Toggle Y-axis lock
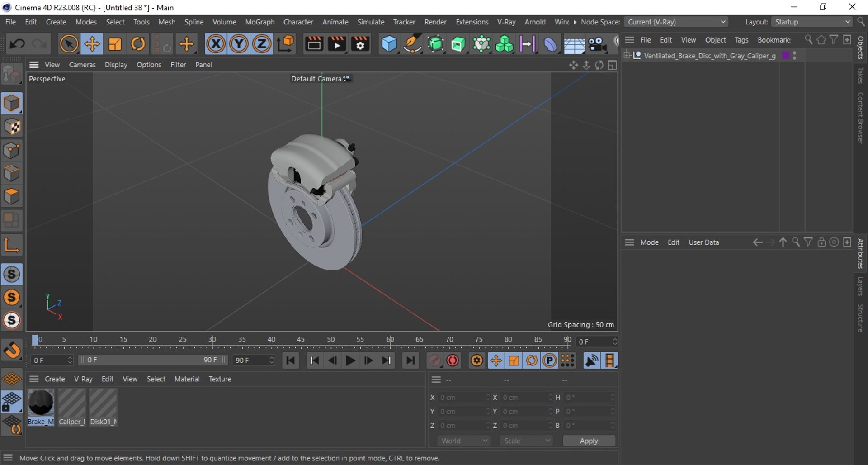This screenshot has height=465, width=868. click(x=239, y=44)
